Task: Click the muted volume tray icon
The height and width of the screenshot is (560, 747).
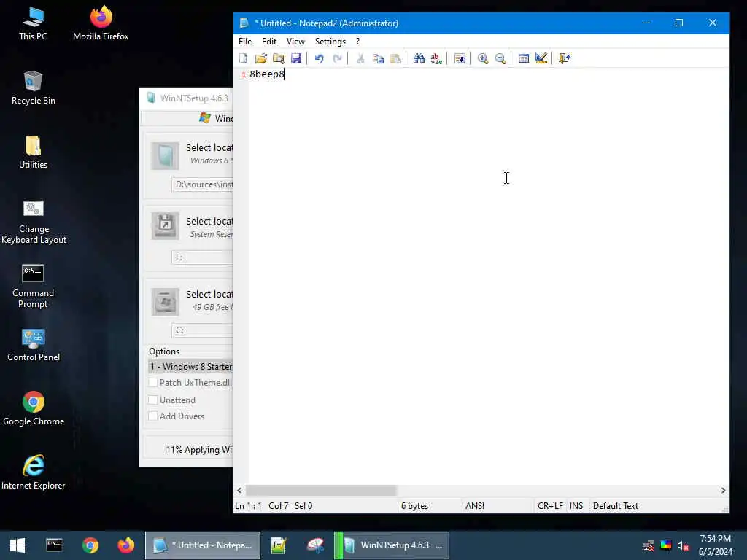Action: [683, 545]
